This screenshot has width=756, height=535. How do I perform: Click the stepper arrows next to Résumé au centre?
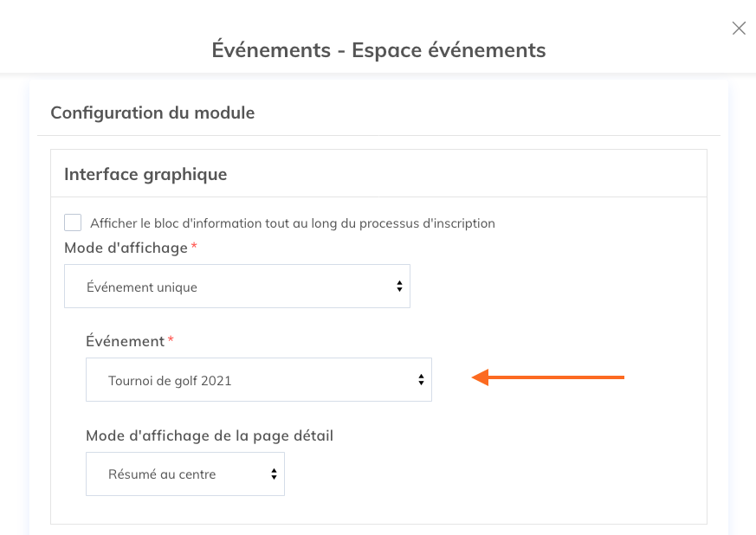click(272, 474)
